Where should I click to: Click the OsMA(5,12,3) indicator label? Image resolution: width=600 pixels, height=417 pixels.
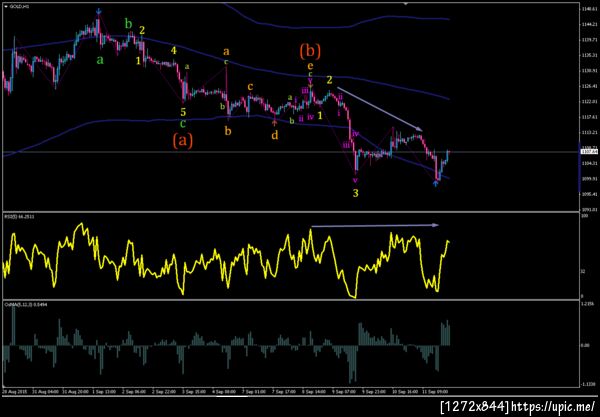26,305
